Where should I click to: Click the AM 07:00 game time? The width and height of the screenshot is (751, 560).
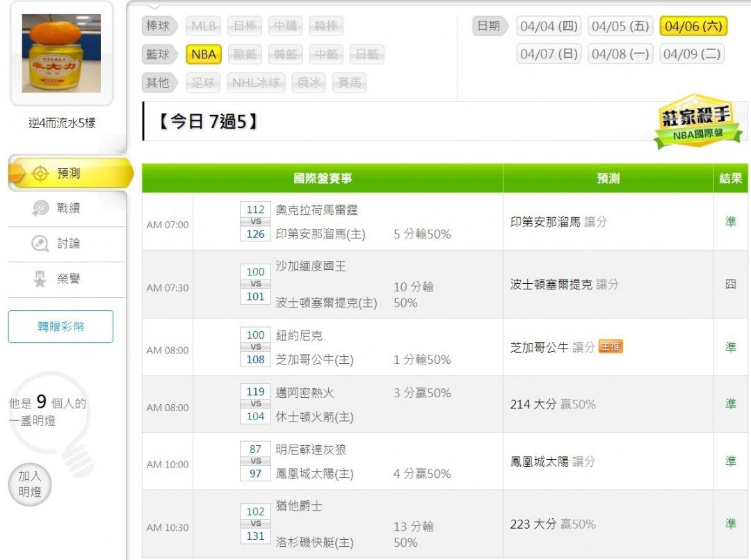point(168,225)
